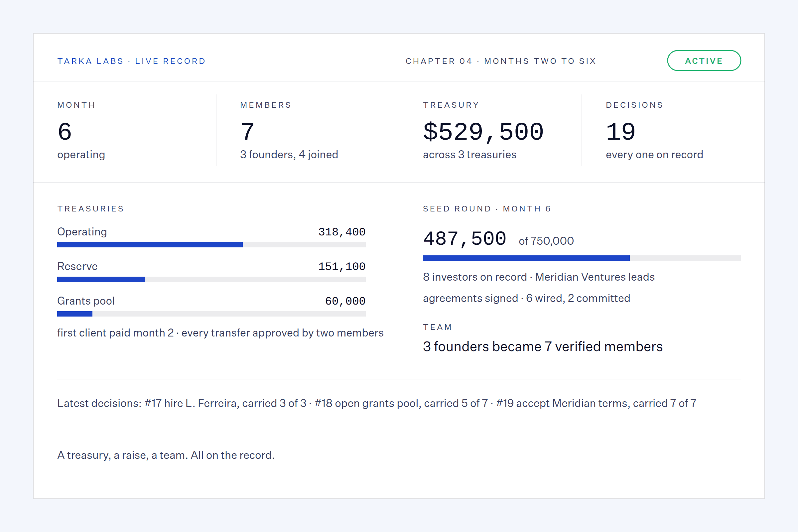Click 'across 3 treasuries' caption

coord(469,155)
